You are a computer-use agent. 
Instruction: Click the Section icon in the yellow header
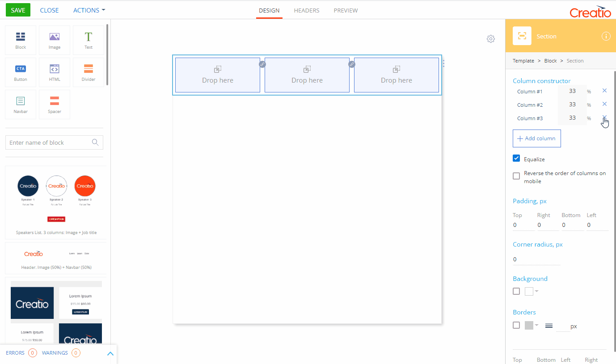(x=522, y=36)
